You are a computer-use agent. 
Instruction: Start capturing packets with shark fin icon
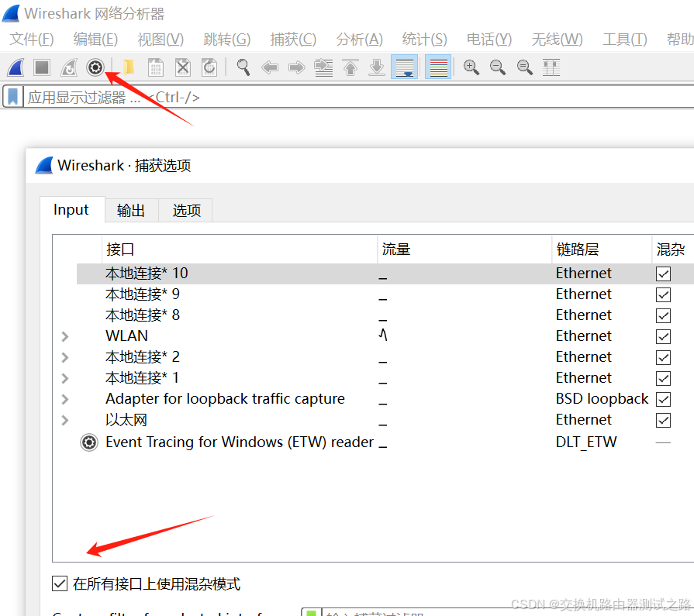pyautogui.click(x=16, y=67)
